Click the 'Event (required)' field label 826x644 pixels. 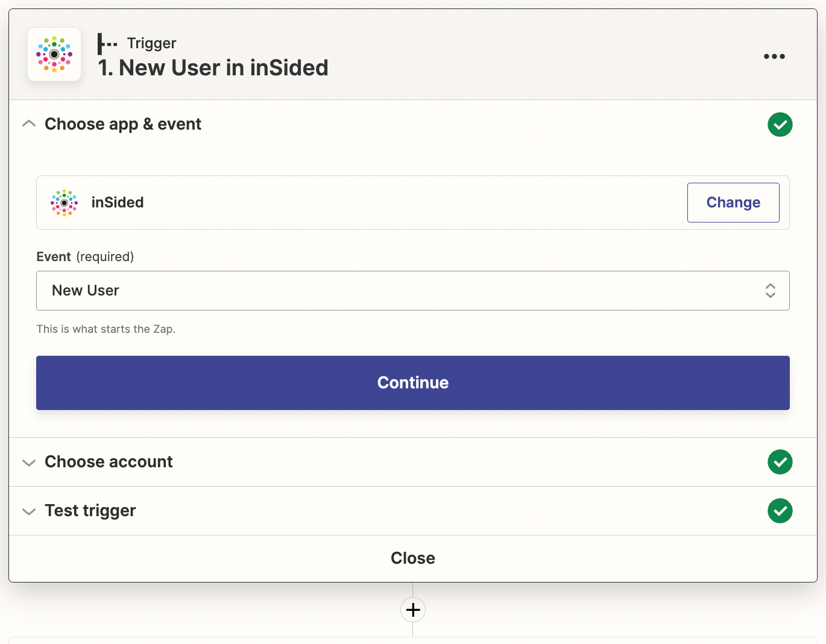85,257
